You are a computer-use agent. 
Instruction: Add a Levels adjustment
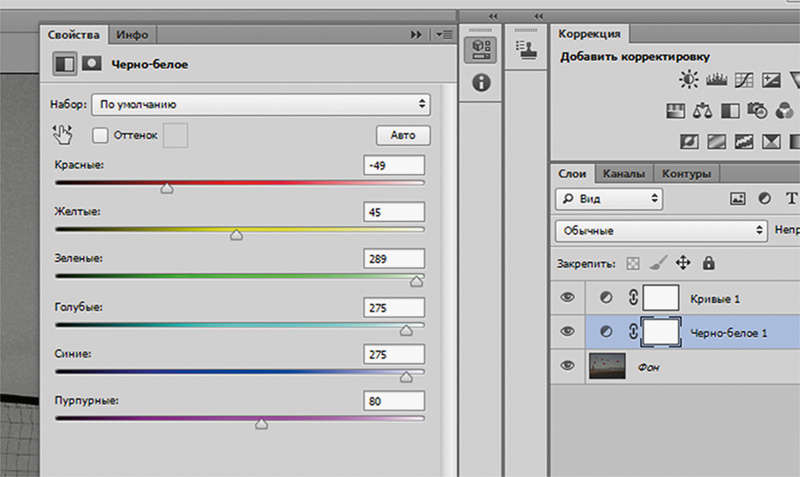pyautogui.click(x=716, y=79)
